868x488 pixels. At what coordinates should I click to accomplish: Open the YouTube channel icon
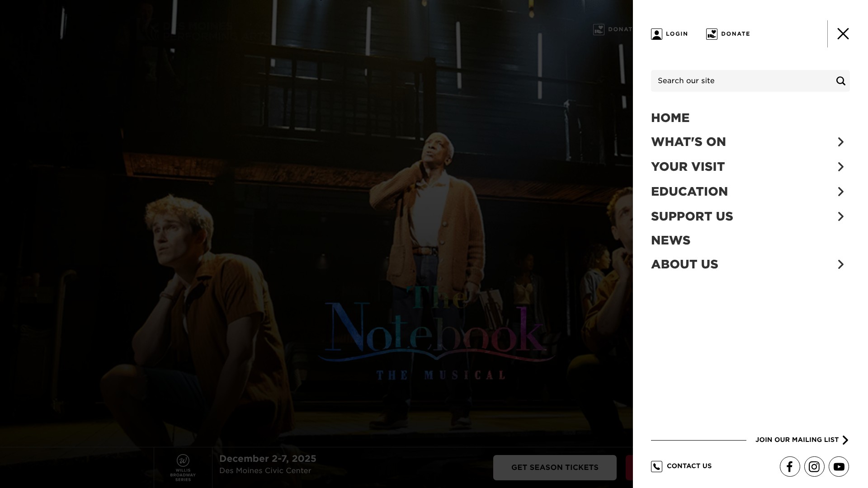pos(839,467)
